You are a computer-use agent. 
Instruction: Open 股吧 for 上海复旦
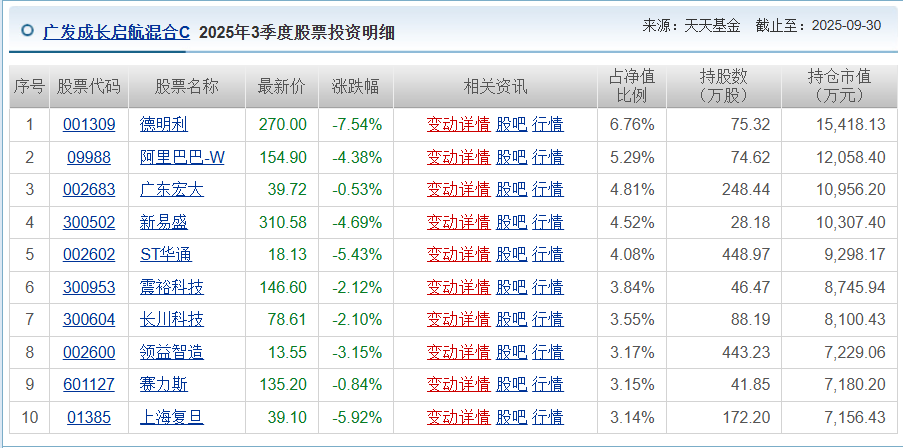click(x=511, y=417)
